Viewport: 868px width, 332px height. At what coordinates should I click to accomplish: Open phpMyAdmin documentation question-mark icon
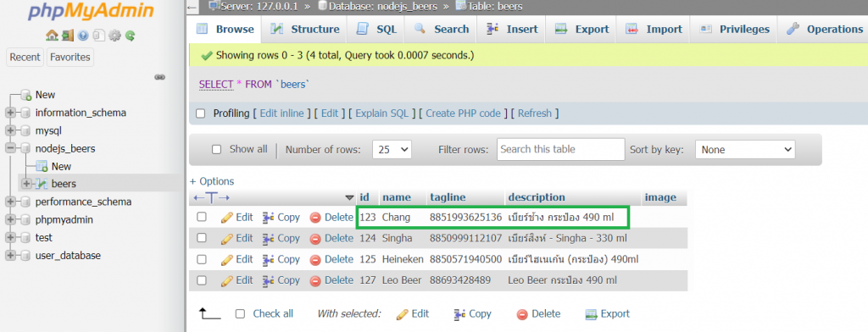pyautogui.click(x=83, y=36)
